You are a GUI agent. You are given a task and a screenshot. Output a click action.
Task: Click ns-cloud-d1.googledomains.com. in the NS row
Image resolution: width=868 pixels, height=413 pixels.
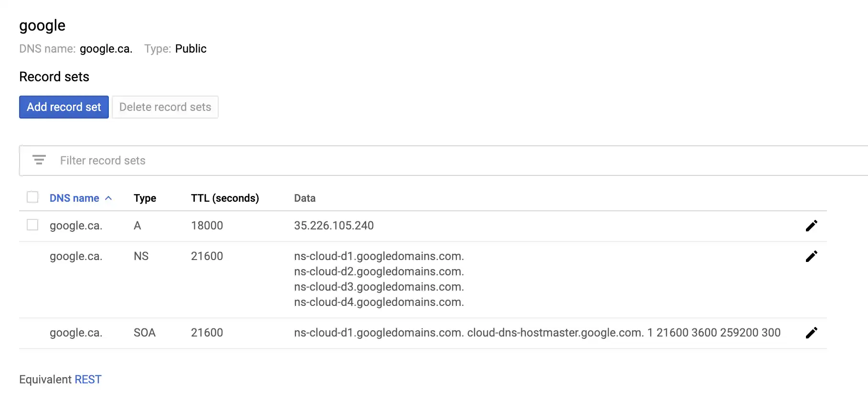(x=379, y=256)
